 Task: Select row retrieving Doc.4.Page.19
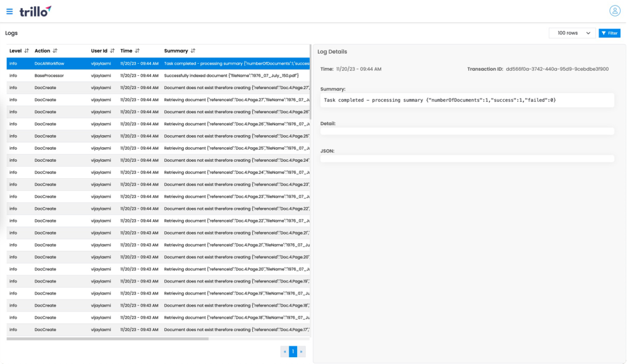pos(158,293)
